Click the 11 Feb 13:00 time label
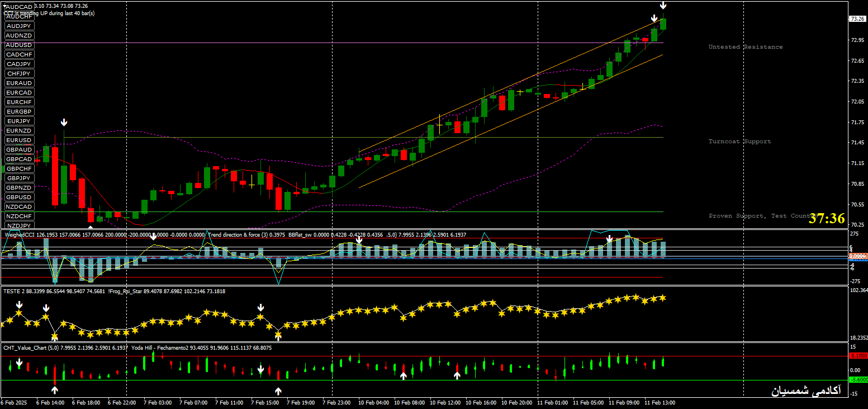The width and height of the screenshot is (868, 409). click(660, 402)
